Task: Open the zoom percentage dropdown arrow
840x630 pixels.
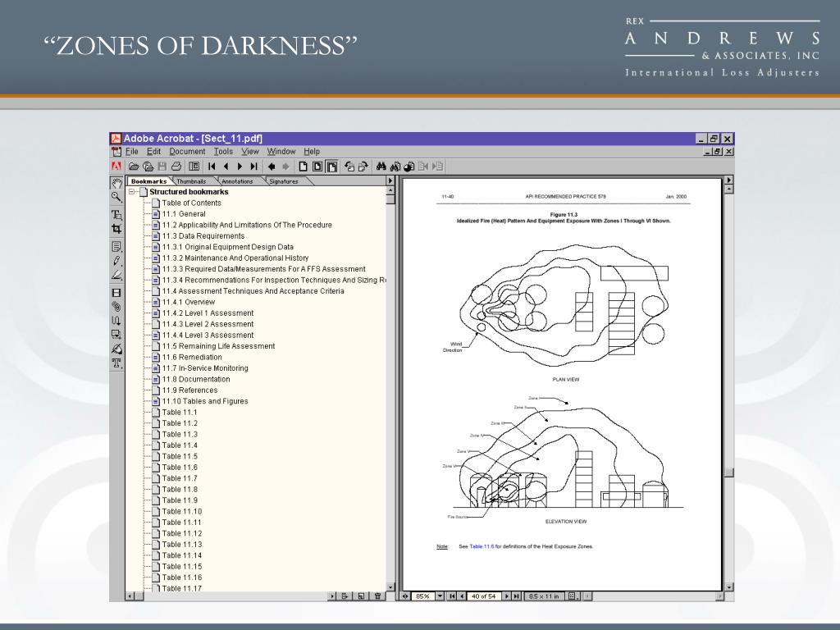Action: (440, 596)
